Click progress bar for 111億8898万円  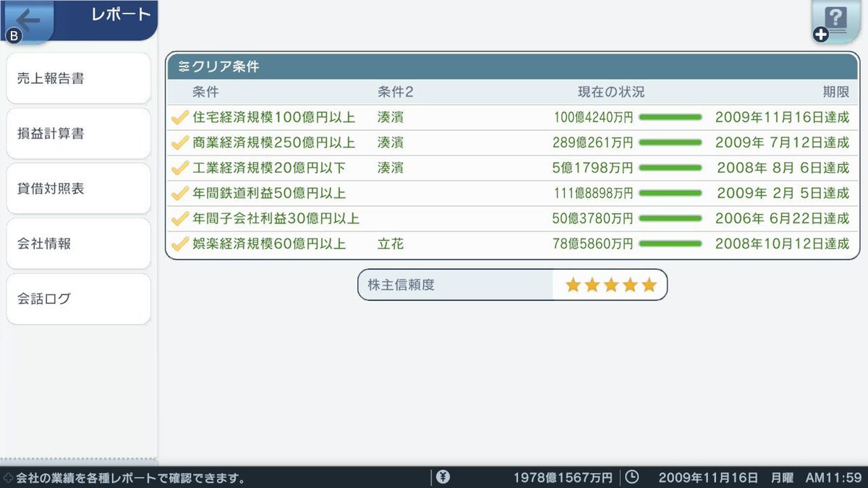671,193
